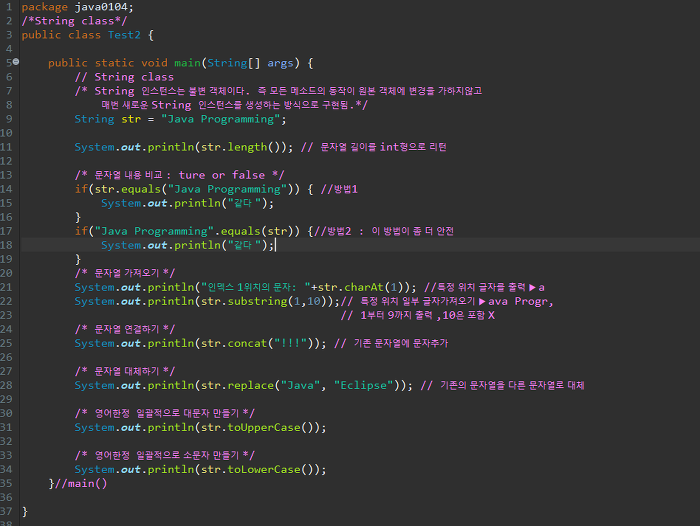Click the comment mentioning int on line 11

click(x=374, y=147)
